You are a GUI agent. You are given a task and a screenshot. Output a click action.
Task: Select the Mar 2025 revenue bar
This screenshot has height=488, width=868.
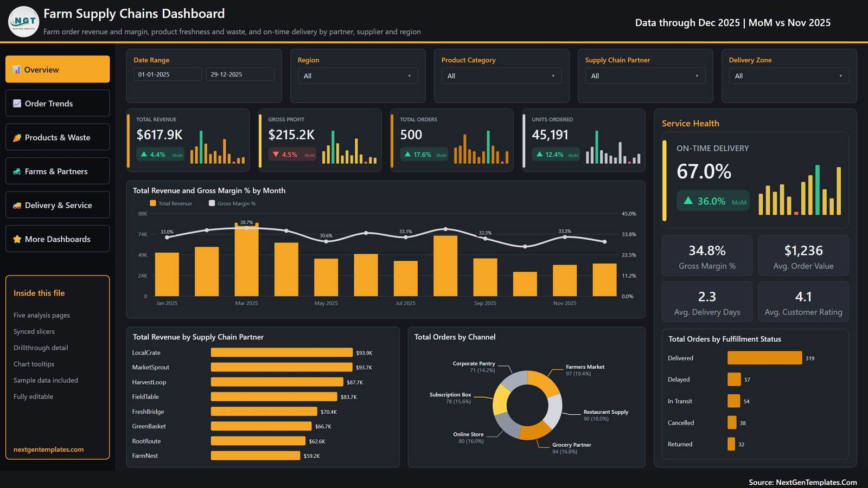[246, 260]
